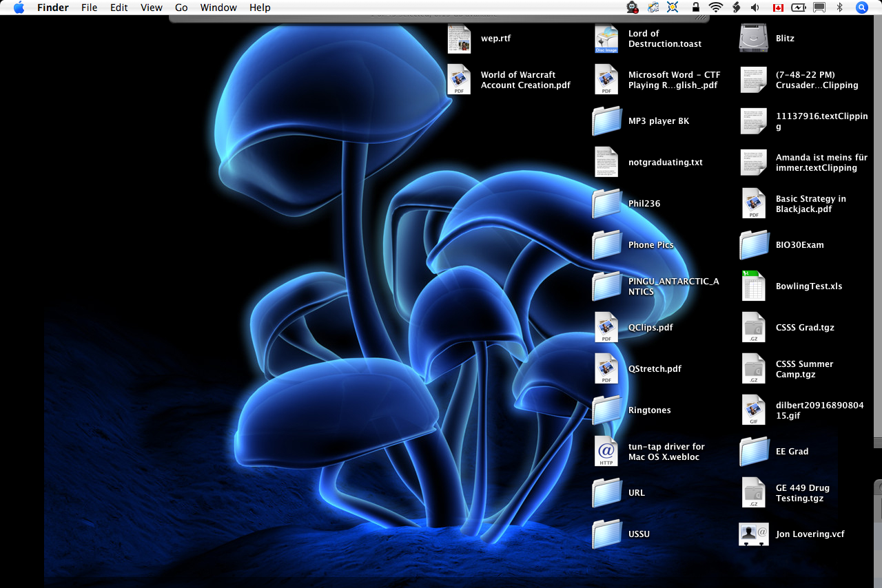The height and width of the screenshot is (588, 882).
Task: Open the Edit menu
Action: (119, 8)
